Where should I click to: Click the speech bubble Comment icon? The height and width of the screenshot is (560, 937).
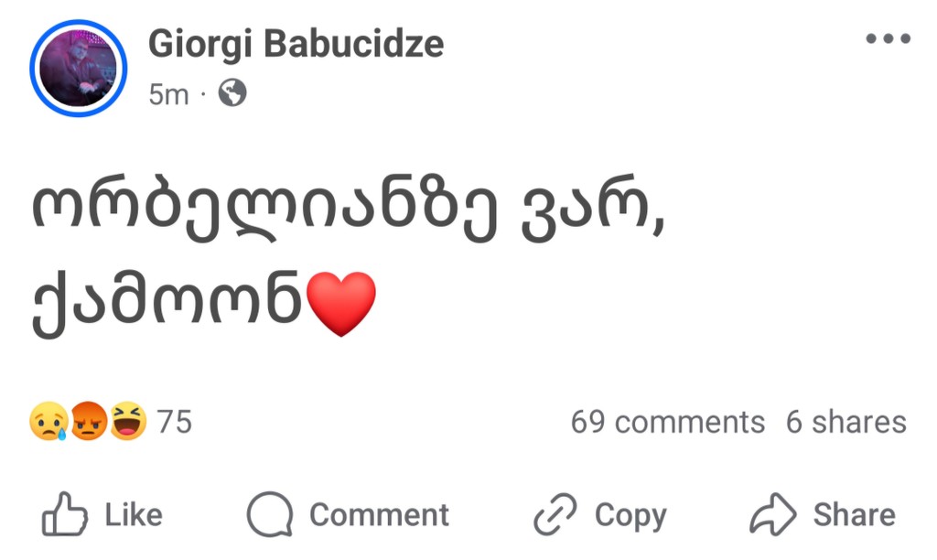tap(270, 515)
